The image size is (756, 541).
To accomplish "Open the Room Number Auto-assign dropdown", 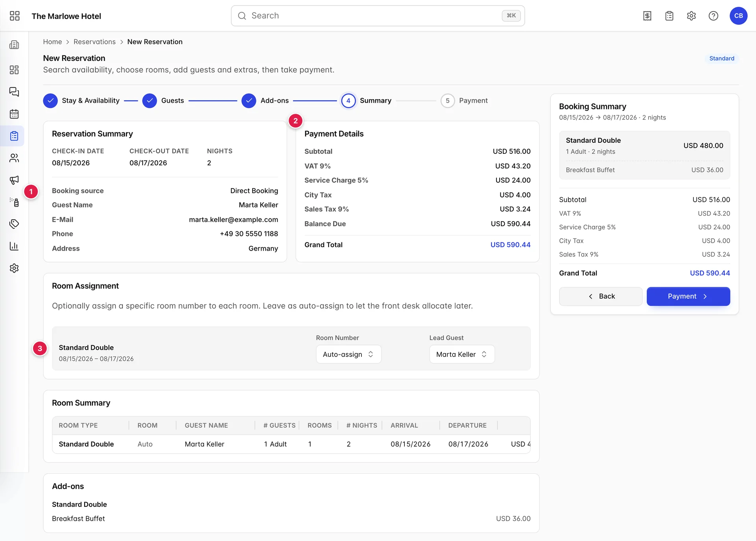I will pos(348,355).
